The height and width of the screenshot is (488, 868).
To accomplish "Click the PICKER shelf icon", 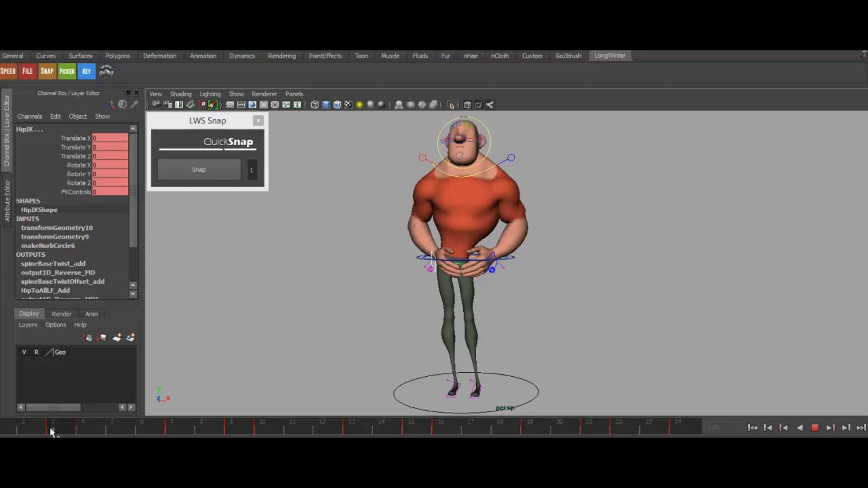I will coord(67,71).
